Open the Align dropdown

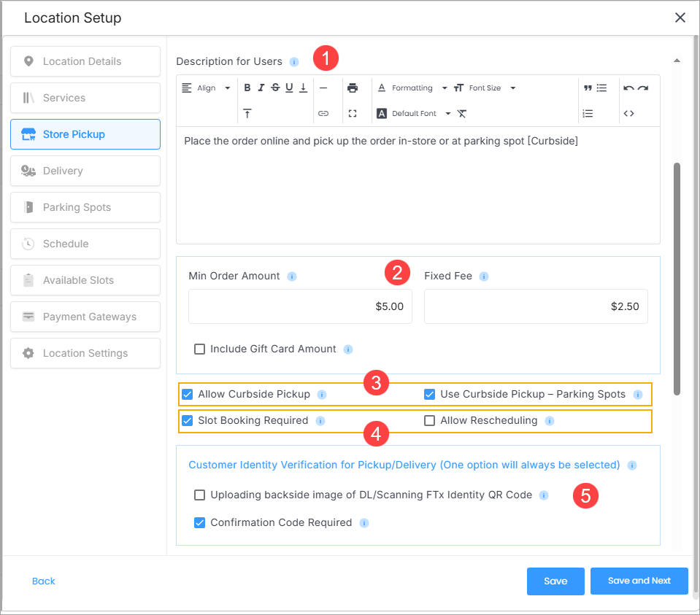(207, 88)
